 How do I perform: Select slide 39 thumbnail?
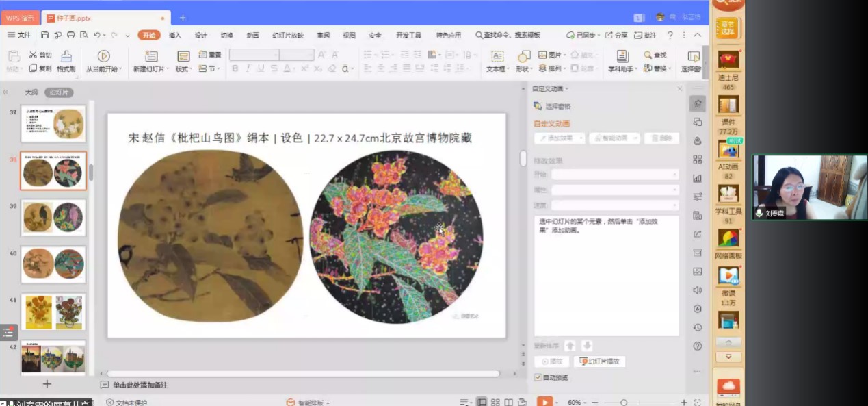pos(53,217)
